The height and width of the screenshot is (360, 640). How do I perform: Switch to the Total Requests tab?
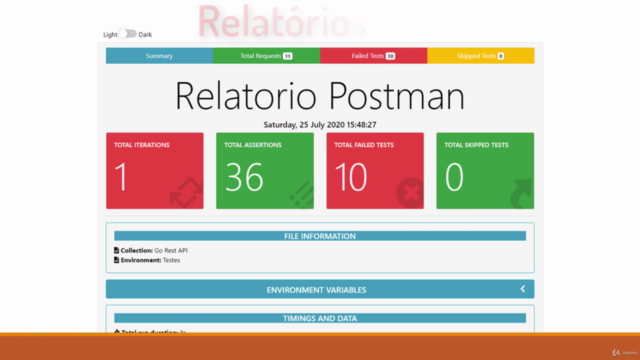[267, 56]
